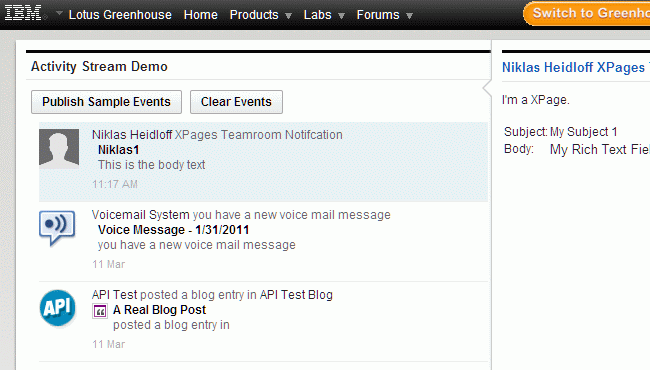Expand the dropdown arrow next to IBM logo
This screenshot has width=650, height=370.
59,13
